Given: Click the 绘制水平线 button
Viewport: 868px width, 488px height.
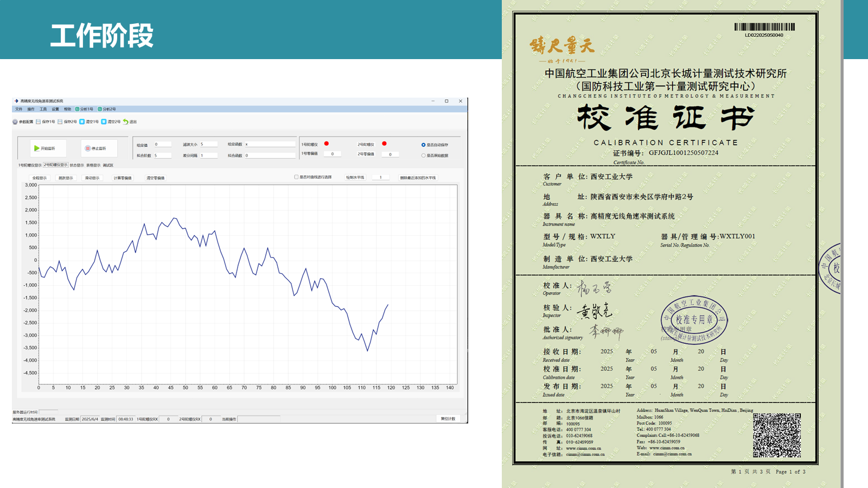Looking at the screenshot, I should (355, 177).
